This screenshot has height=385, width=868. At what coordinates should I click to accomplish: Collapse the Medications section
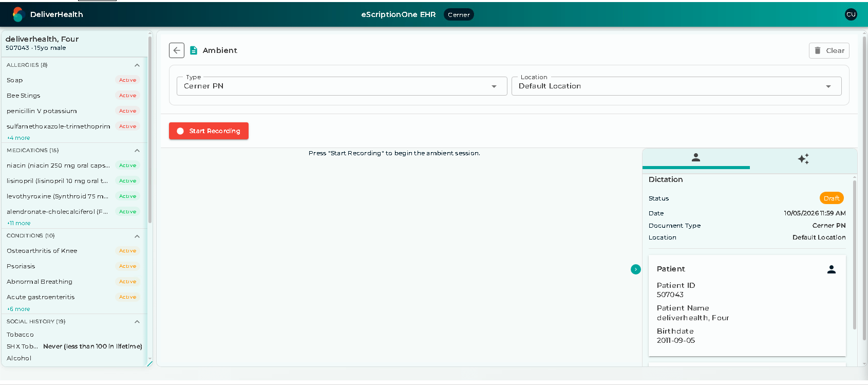[137, 151]
